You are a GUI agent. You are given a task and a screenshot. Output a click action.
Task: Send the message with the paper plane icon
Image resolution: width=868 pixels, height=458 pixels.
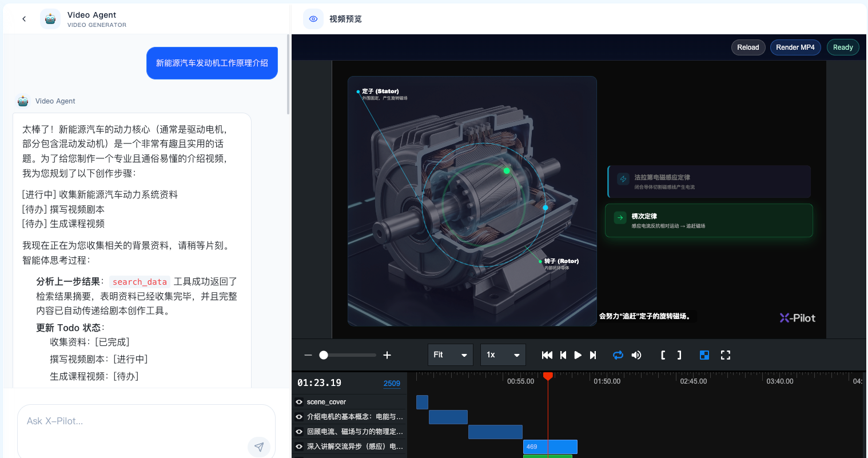click(x=259, y=447)
